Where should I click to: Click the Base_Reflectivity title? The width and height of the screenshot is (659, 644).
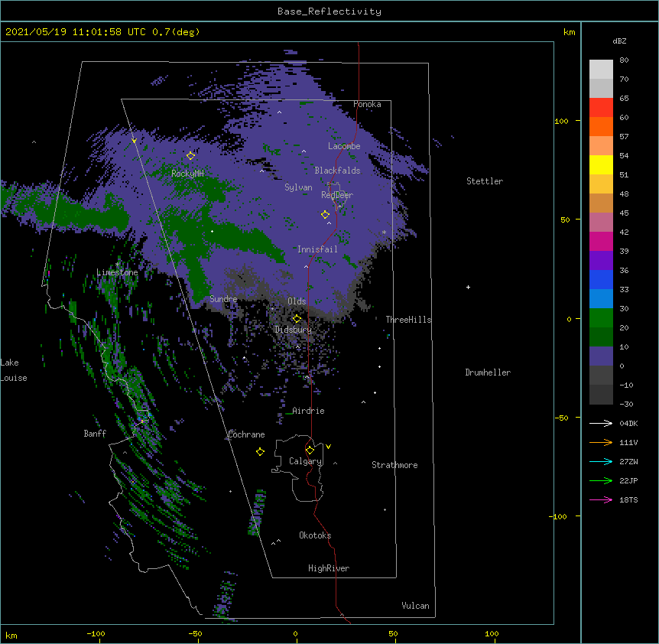(x=329, y=11)
